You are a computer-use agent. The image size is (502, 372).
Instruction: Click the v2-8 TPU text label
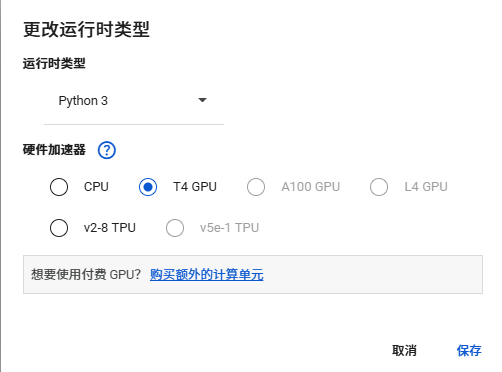[110, 228]
